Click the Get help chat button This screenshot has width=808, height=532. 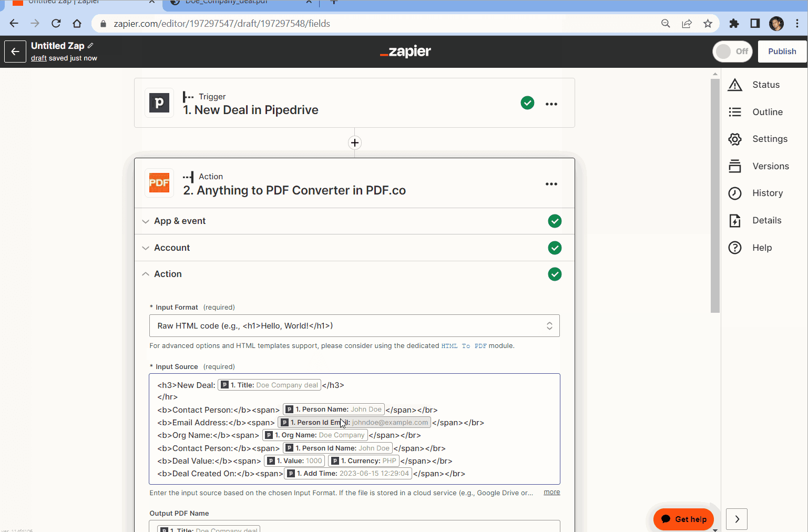(683, 519)
